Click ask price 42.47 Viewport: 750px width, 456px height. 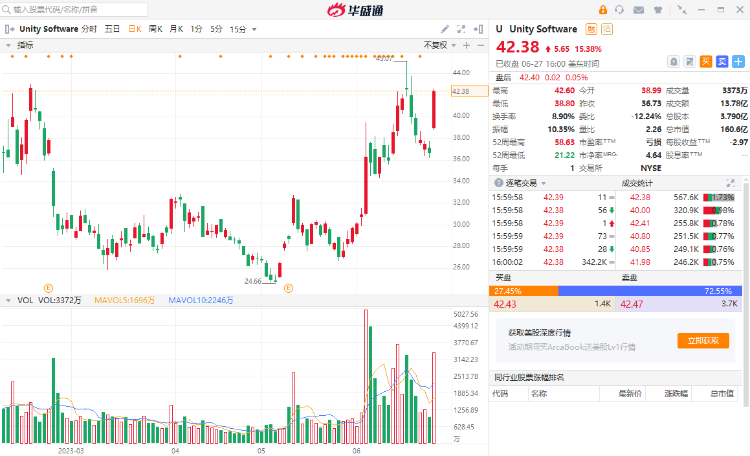(x=632, y=304)
